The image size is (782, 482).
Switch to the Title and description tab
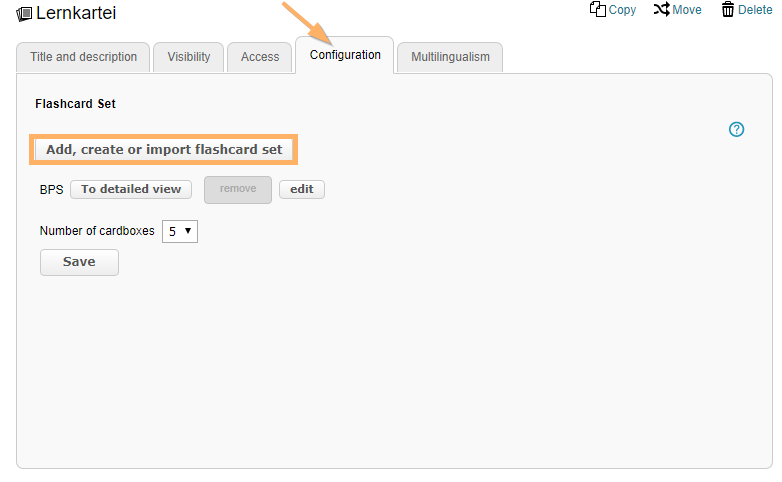click(84, 57)
